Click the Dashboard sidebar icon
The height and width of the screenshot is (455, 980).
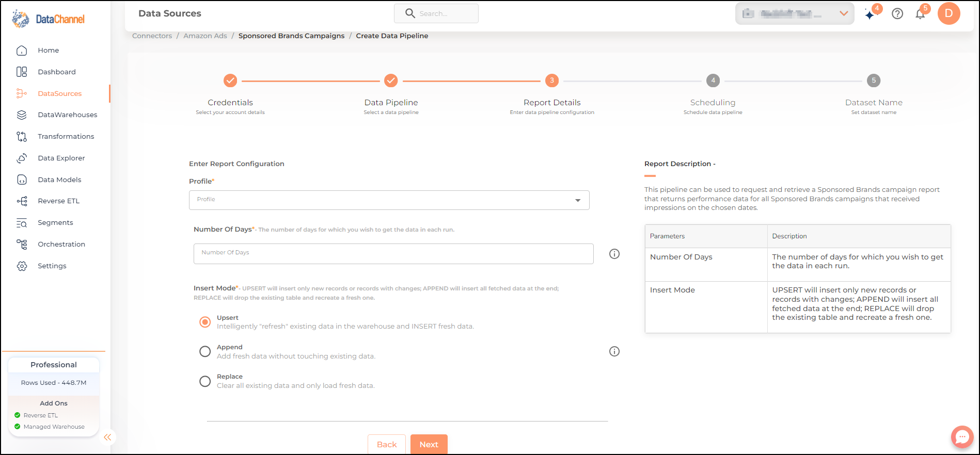[x=22, y=72]
